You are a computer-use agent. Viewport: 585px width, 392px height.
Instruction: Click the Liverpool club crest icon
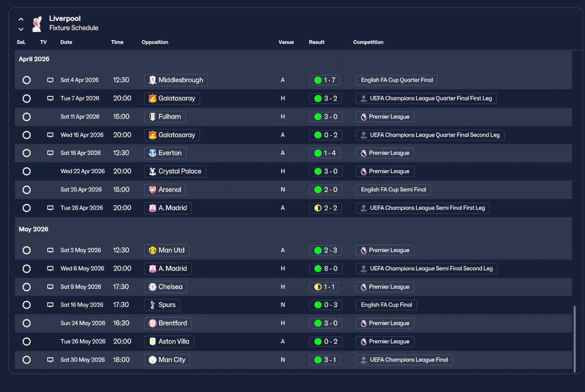(x=37, y=24)
